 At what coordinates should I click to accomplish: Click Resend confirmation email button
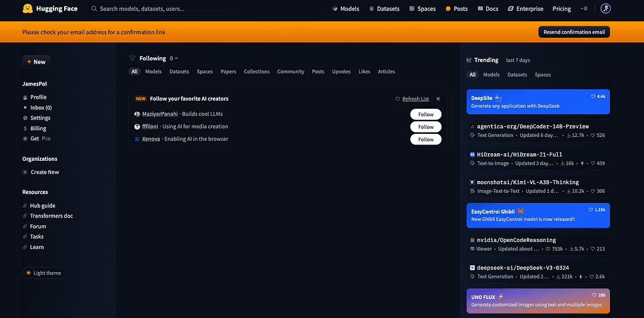(574, 32)
